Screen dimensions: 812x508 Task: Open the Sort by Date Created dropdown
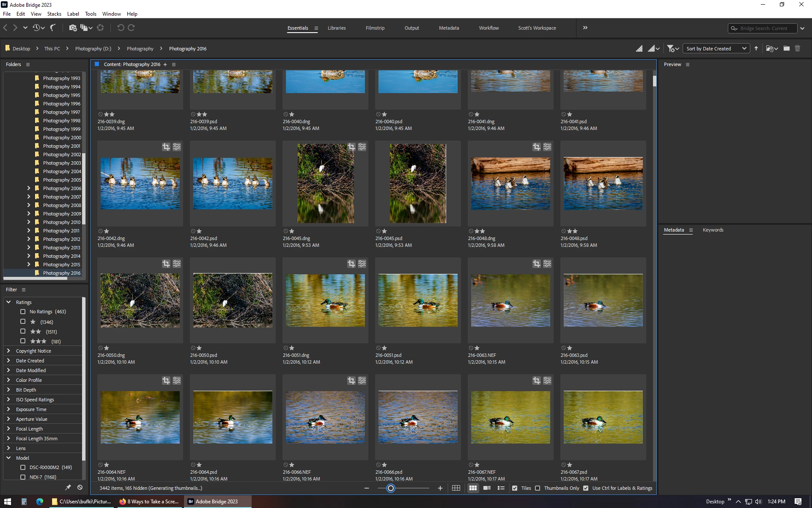716,49
